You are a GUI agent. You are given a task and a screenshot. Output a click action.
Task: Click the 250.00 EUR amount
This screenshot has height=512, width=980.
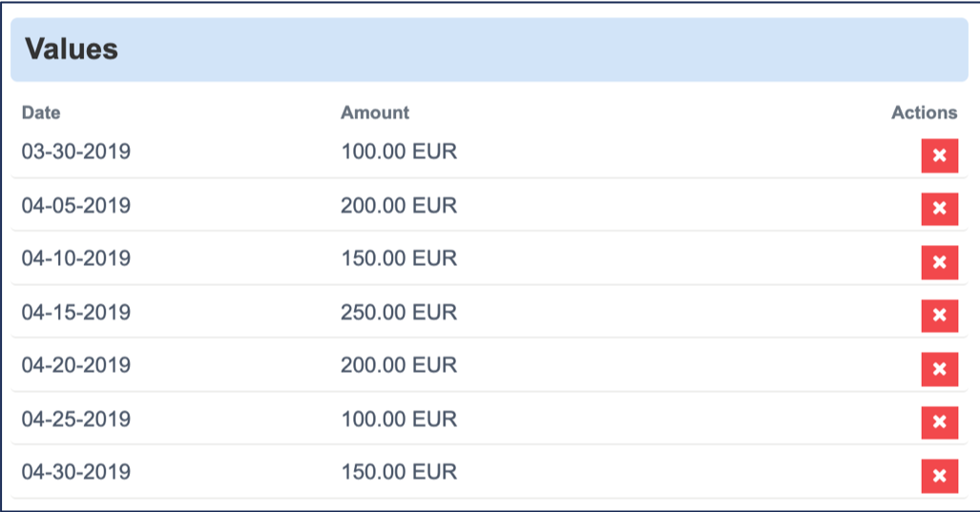click(399, 312)
